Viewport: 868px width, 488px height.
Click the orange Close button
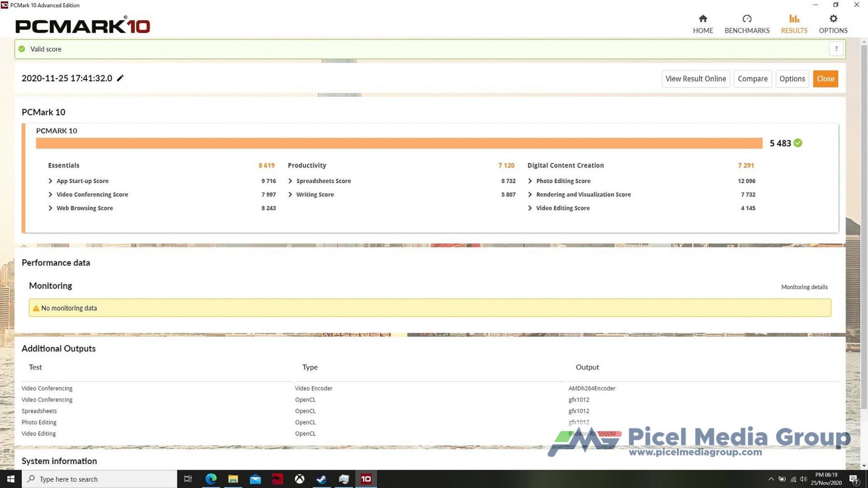pyautogui.click(x=825, y=79)
